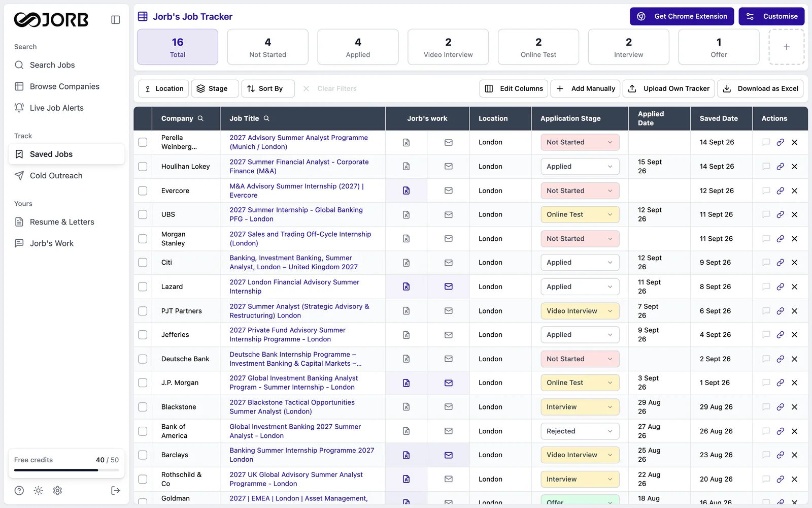Open link icon for UBS row
The width and height of the screenshot is (812, 508).
[781, 214]
